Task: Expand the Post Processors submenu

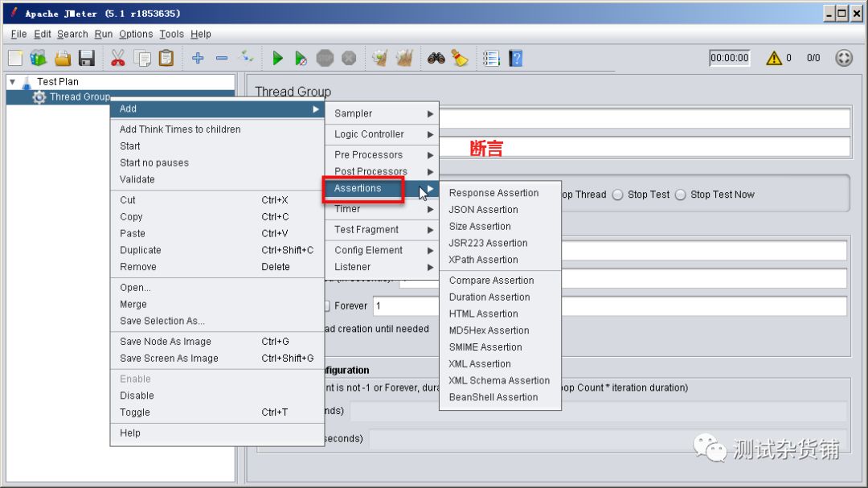Action: 383,171
